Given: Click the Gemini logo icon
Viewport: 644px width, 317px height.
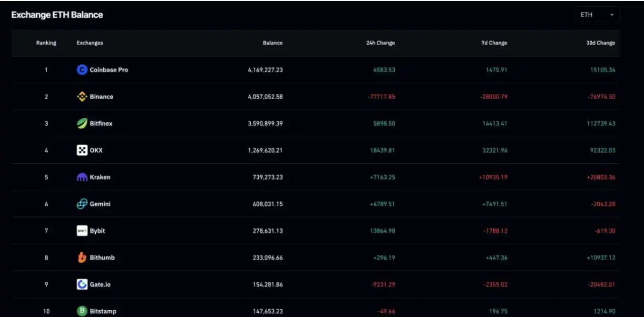Looking at the screenshot, I should pos(82,204).
